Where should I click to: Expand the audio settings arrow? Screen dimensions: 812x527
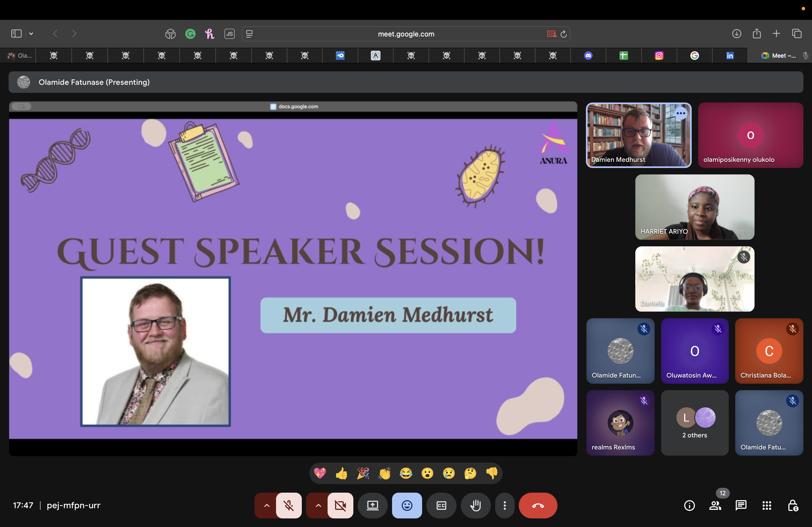pos(266,505)
